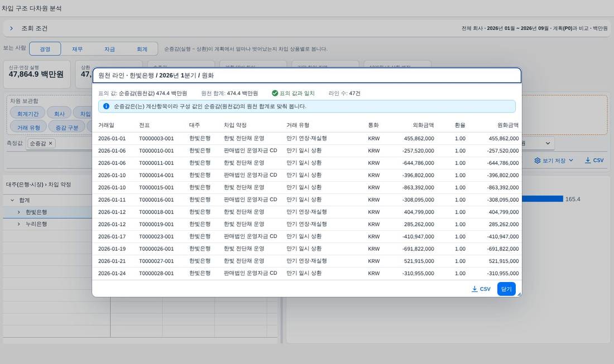Switch to the 회계 viewer tab
The image size is (614, 364).
142,49
